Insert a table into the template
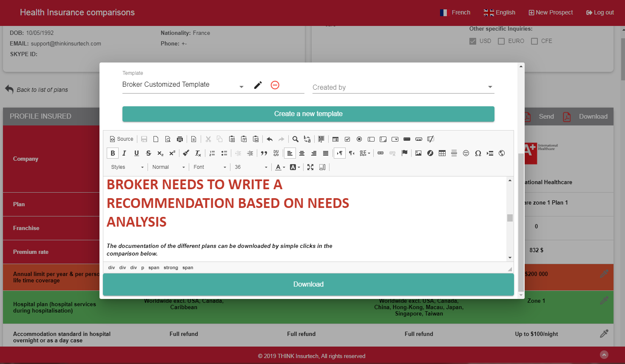 [x=442, y=154]
